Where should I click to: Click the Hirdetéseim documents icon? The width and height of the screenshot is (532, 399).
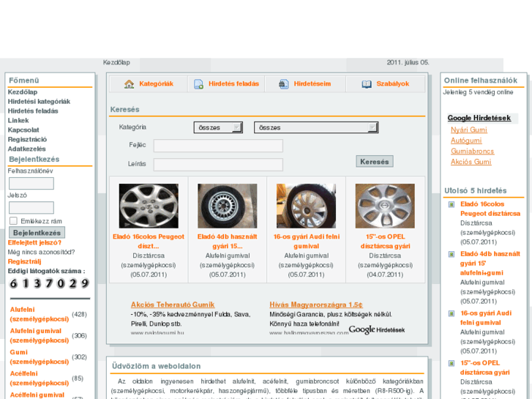click(284, 84)
